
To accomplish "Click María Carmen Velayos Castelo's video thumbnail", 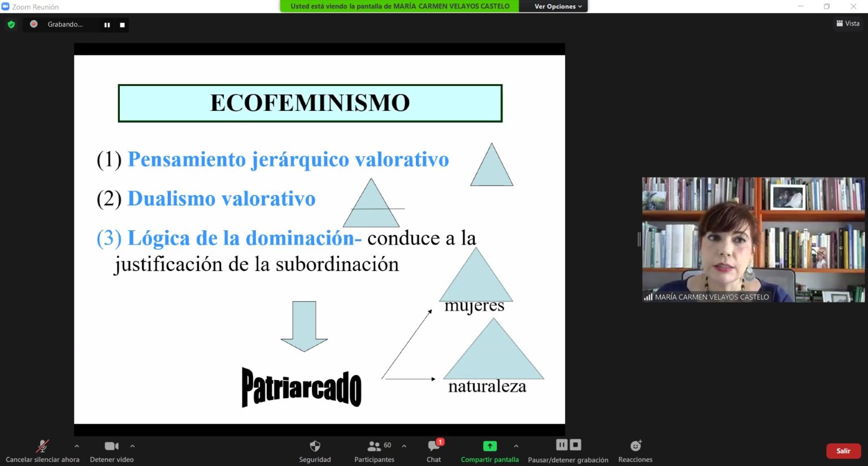I will [753, 240].
